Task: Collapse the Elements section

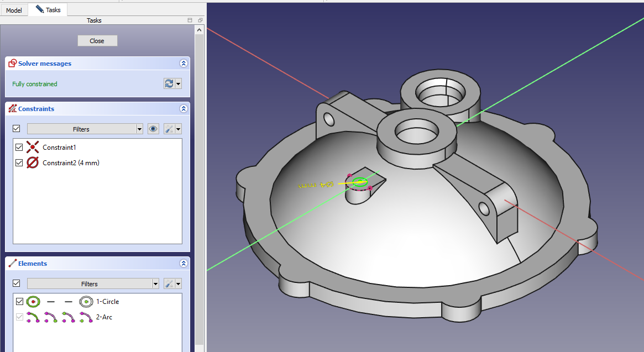Action: 184,264
